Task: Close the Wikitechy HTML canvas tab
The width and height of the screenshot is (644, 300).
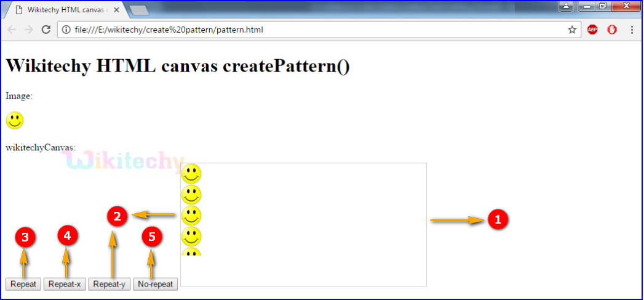Action: (116, 10)
